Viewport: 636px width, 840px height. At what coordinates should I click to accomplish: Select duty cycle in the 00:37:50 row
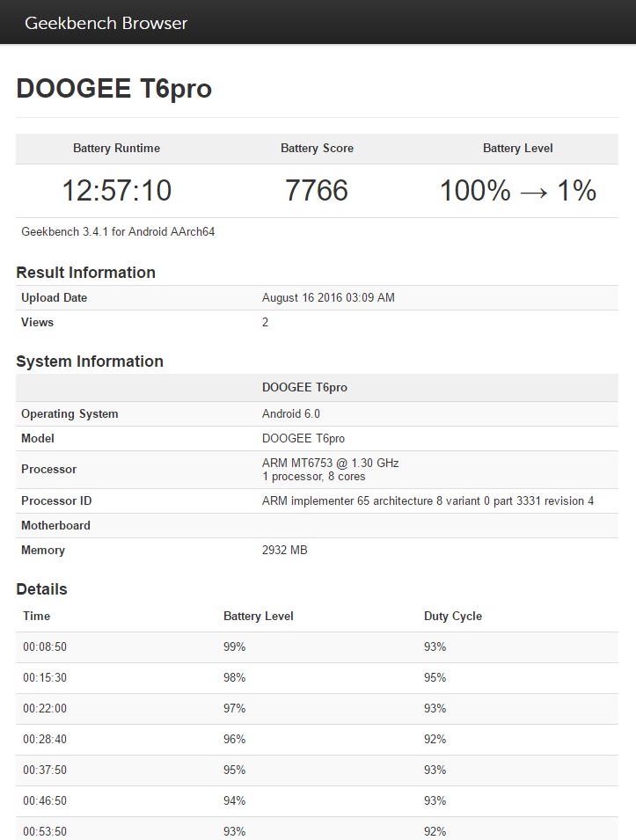pos(435,770)
